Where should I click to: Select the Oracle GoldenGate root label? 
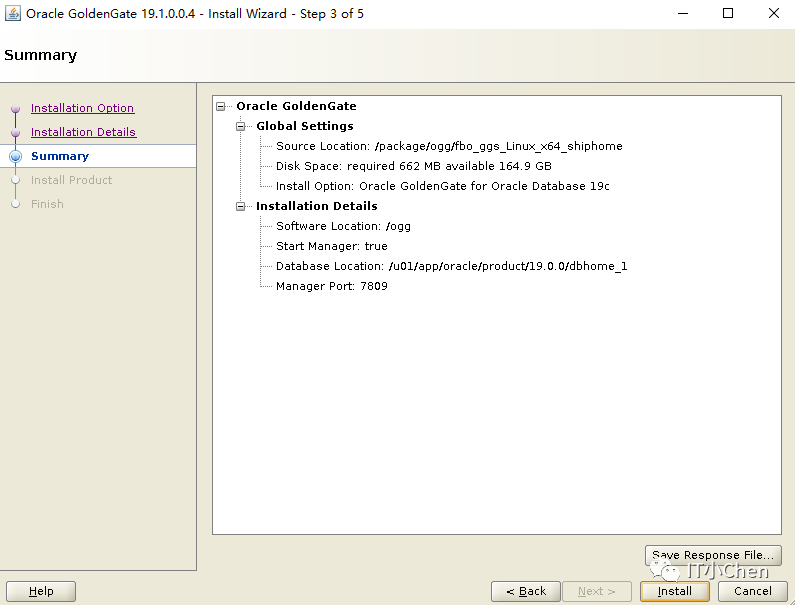point(297,106)
